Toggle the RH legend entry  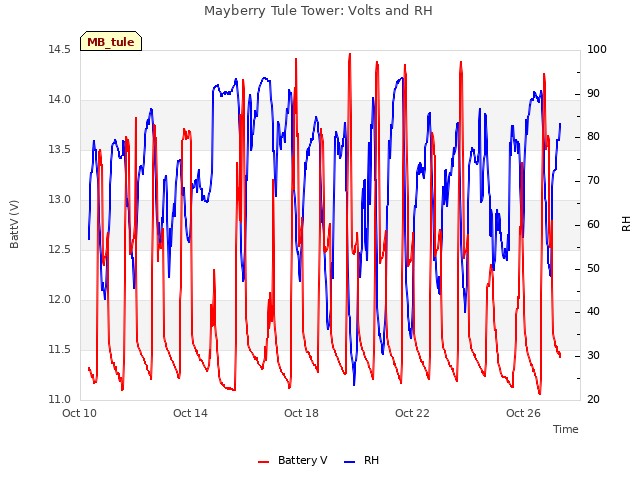[x=362, y=460]
